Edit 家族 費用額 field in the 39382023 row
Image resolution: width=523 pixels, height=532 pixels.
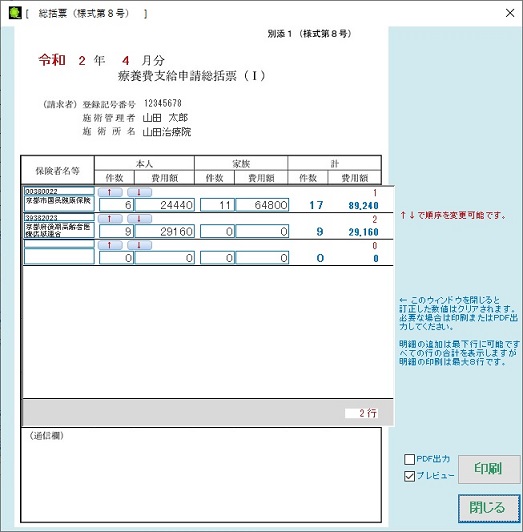point(262,231)
